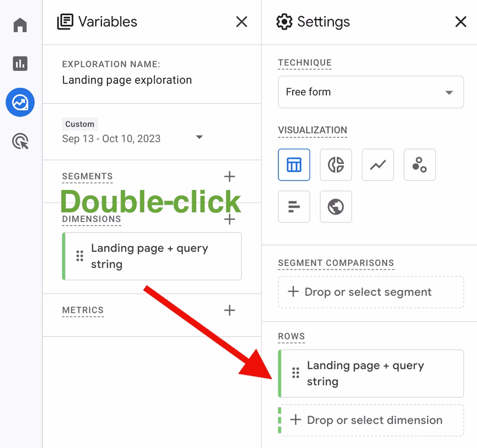Viewport: 477px width, 448px height.
Task: Expand the date range selector dropdown
Action: tap(199, 137)
